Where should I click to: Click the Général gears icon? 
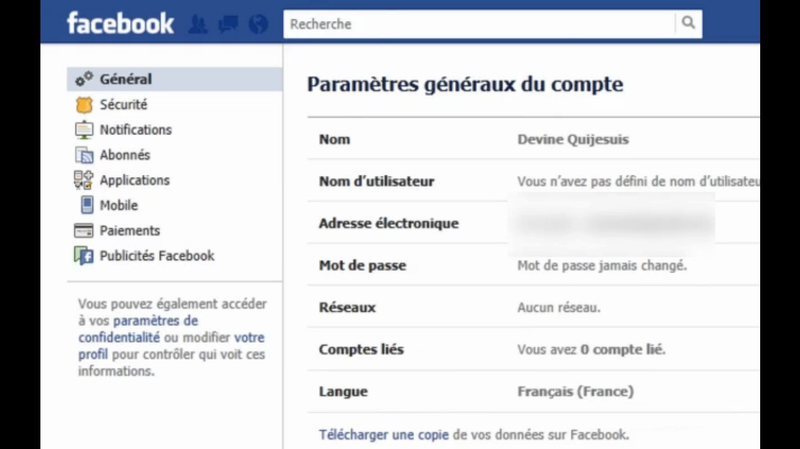point(84,79)
